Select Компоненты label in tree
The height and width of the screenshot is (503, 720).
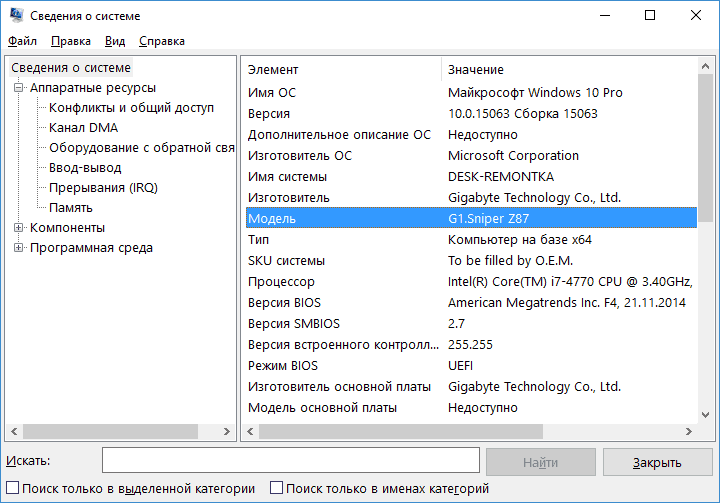click(x=68, y=227)
